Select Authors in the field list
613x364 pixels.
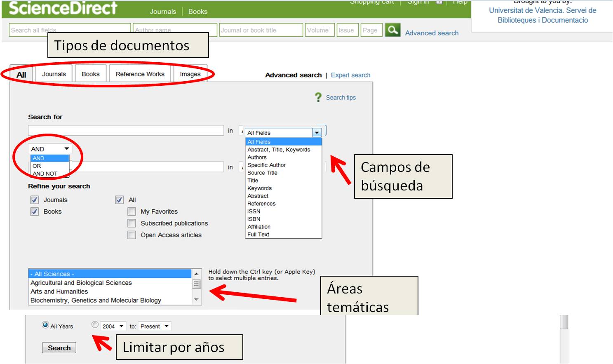click(283, 157)
